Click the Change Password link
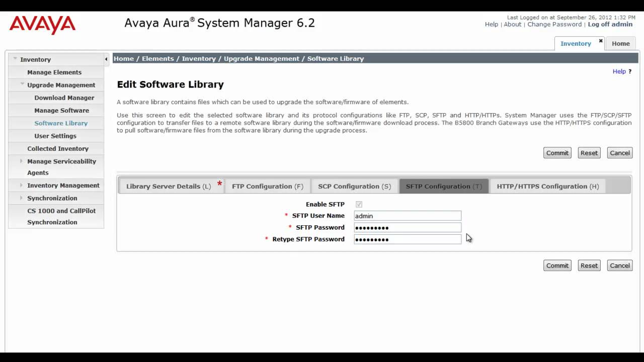This screenshot has width=644, height=362. tap(554, 24)
